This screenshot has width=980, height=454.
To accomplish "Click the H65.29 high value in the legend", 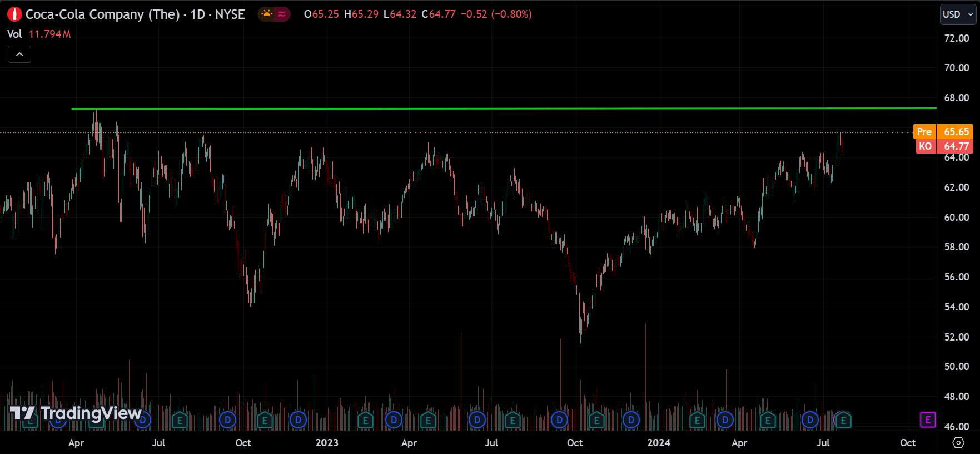I will pyautogui.click(x=361, y=14).
